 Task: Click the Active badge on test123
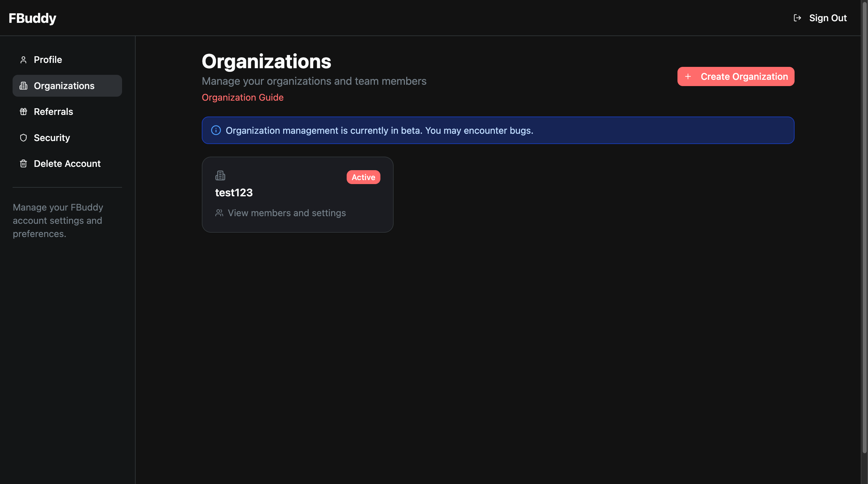(x=364, y=177)
